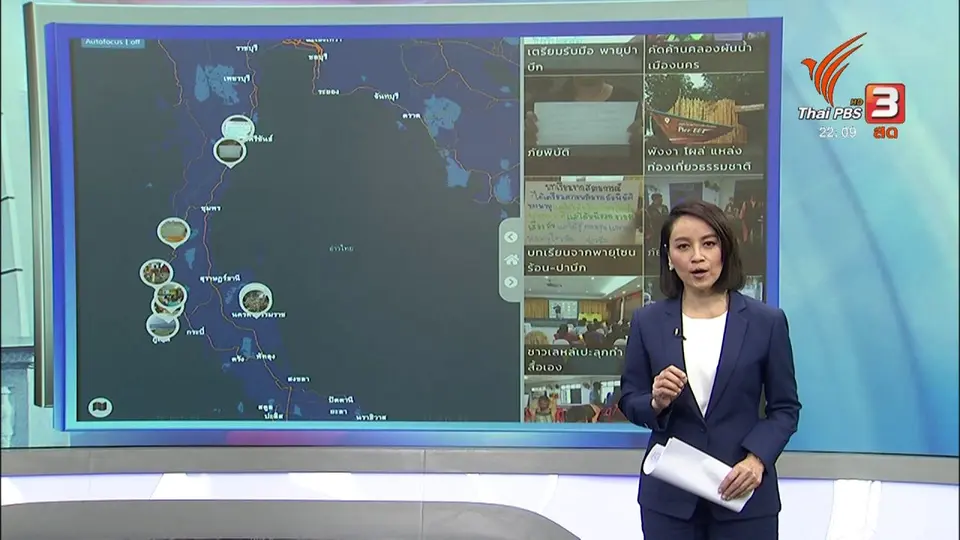Open the crowd photo marker west of สุราษฎร์ธานี
960x540 pixels.
tap(156, 273)
